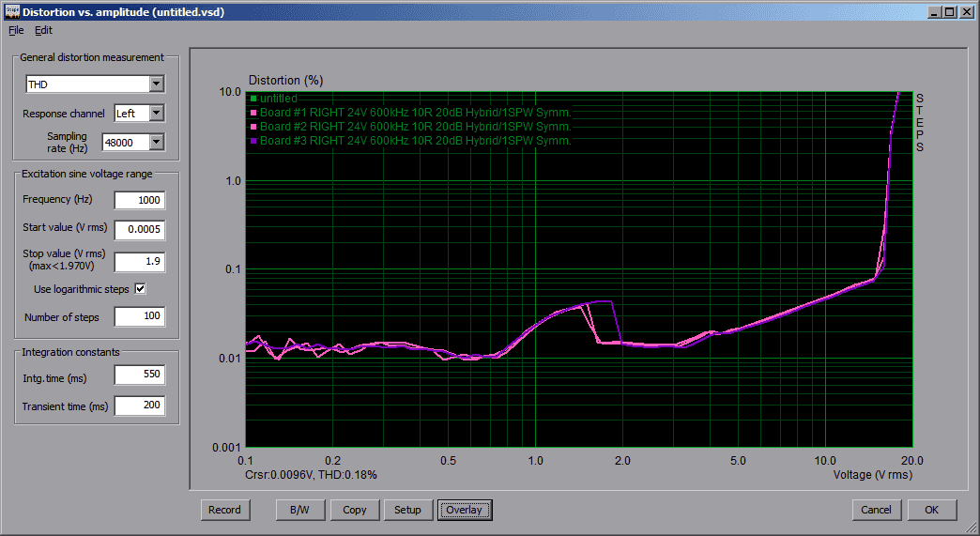Open the File menu
Viewport: 980px width, 536px height.
[x=16, y=30]
